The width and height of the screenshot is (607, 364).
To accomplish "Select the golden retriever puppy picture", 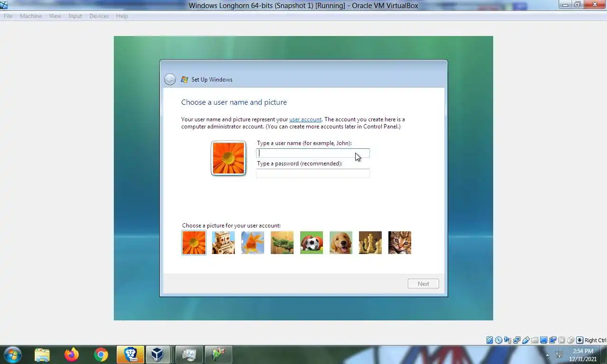I will [x=341, y=243].
